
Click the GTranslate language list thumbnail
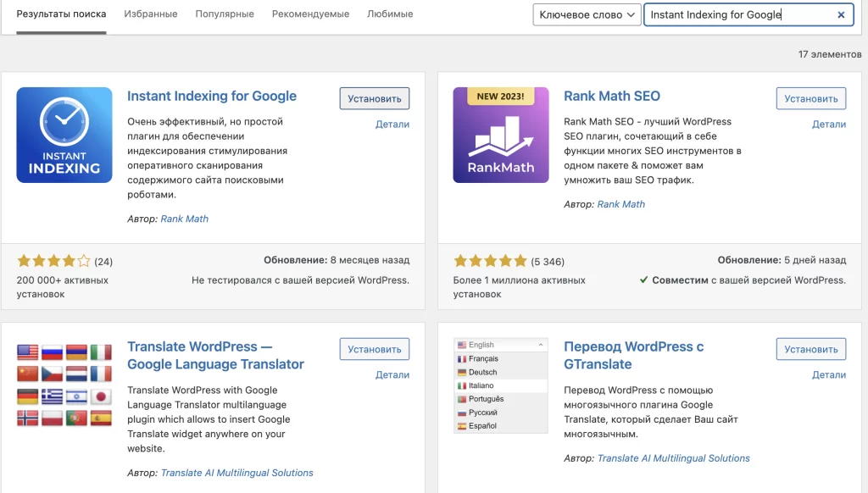click(501, 385)
